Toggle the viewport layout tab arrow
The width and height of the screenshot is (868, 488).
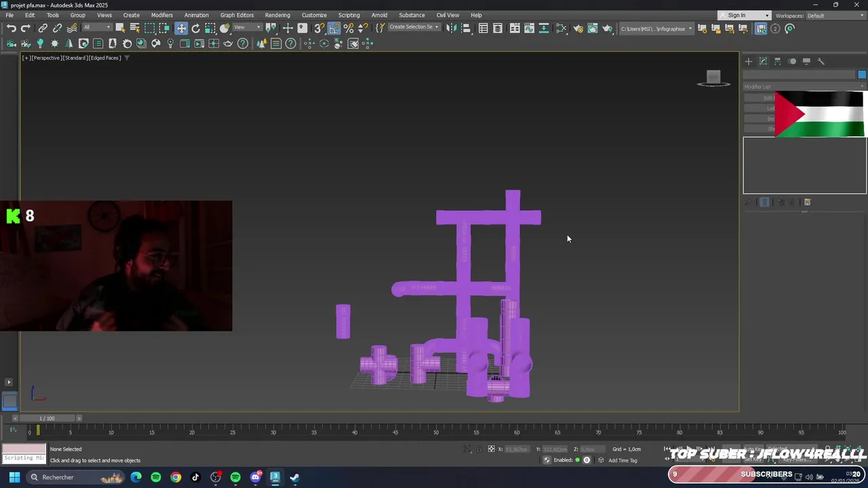[9, 382]
